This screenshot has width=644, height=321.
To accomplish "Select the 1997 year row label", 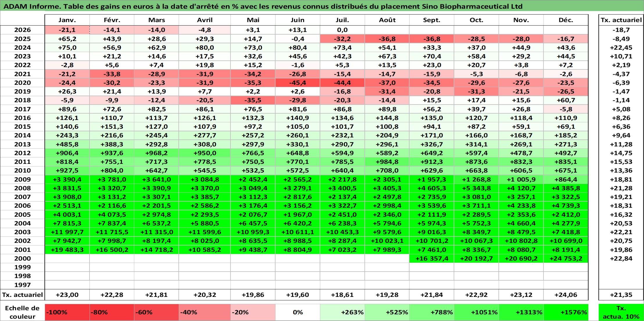I will (22, 285).
